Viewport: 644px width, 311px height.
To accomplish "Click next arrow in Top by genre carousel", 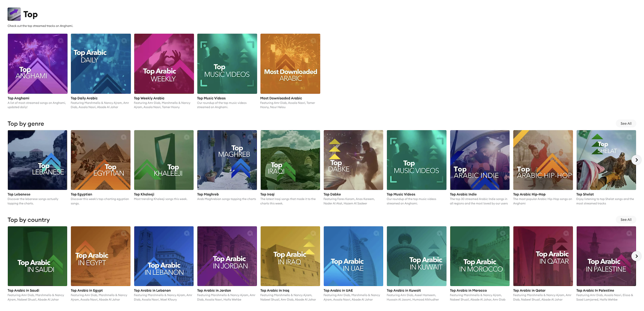I will tap(636, 160).
